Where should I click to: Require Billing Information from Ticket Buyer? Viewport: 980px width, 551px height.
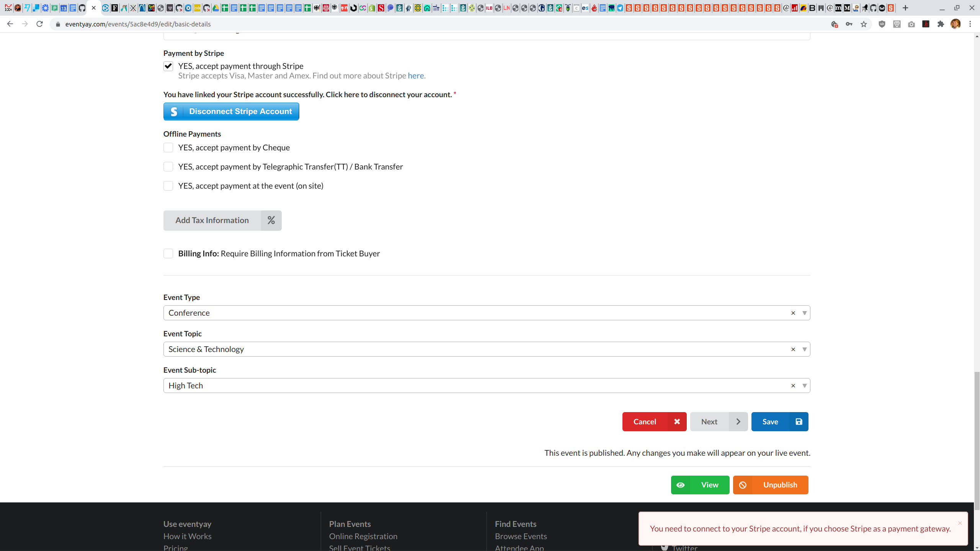click(168, 254)
